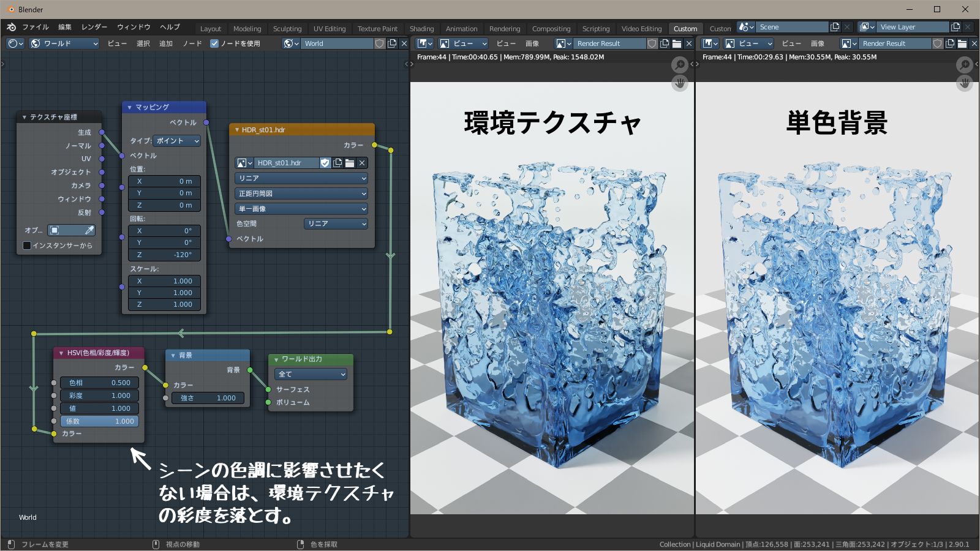Viewport: 980px width, 551px height.
Task: Click rotation Z field showing -120°
Action: click(164, 255)
